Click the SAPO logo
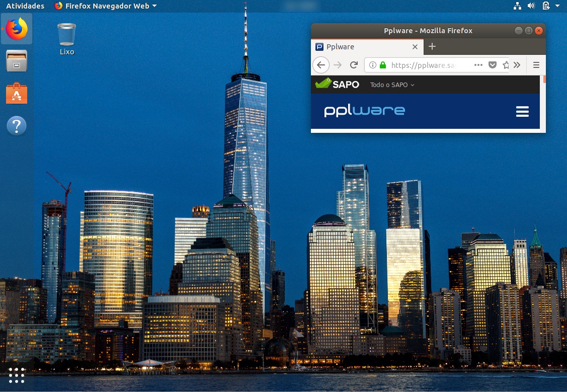567x392 pixels. (338, 84)
